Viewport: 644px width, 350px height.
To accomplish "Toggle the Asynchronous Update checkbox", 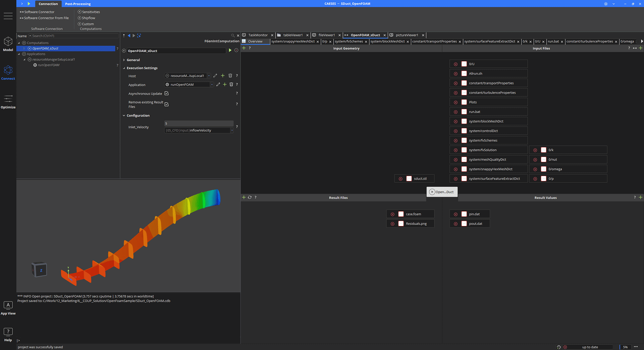I will point(166,94).
